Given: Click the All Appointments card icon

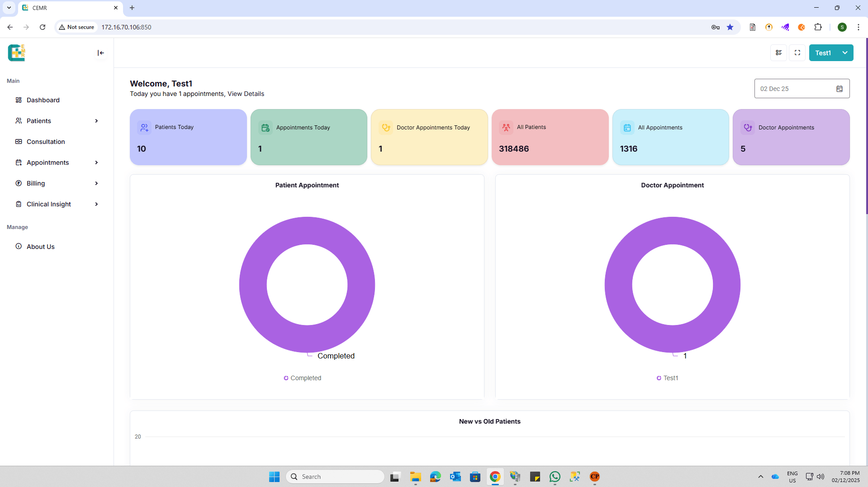Looking at the screenshot, I should (x=627, y=128).
